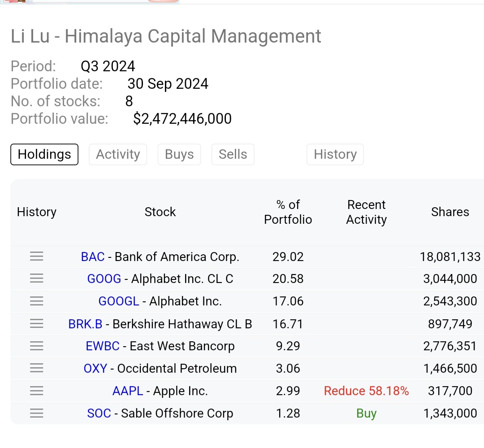Open the History tab button
The height and width of the screenshot is (448, 484).
335,154
